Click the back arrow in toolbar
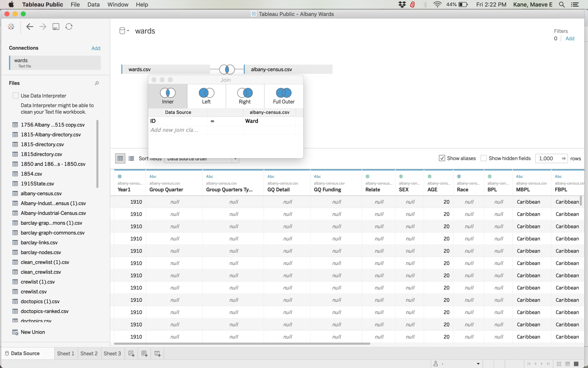This screenshot has width=588, height=368. [x=29, y=26]
